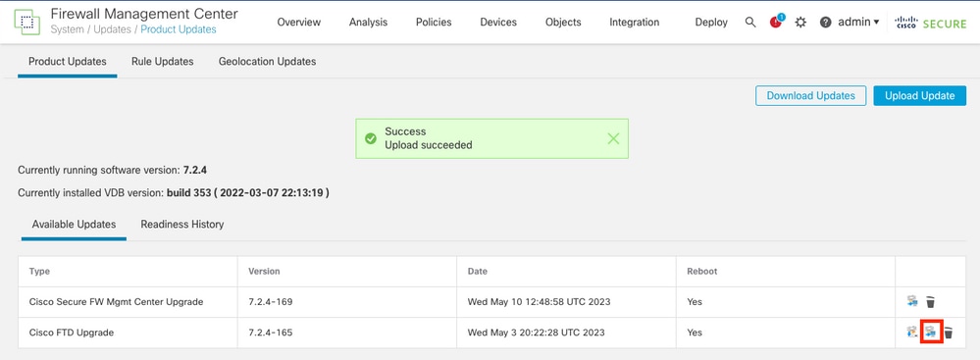980x360 pixels.
Task: Click the Download Updates button
Action: pyautogui.click(x=810, y=95)
